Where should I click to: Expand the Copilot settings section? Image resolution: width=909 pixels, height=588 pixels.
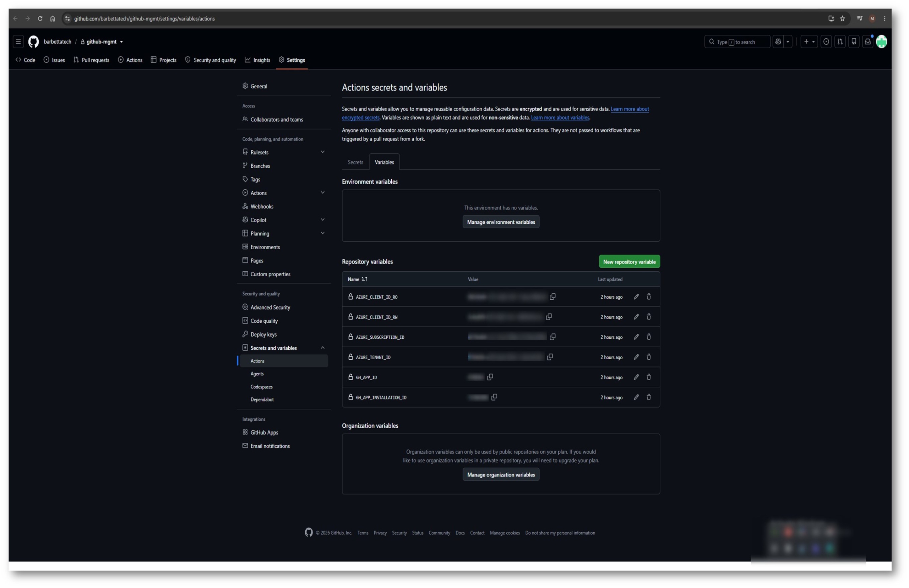click(322, 219)
